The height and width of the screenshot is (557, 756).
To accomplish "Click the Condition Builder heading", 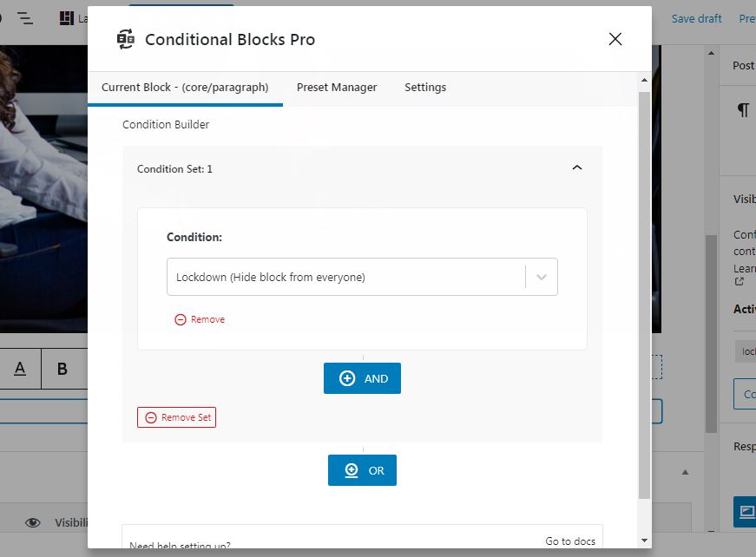I will [166, 125].
